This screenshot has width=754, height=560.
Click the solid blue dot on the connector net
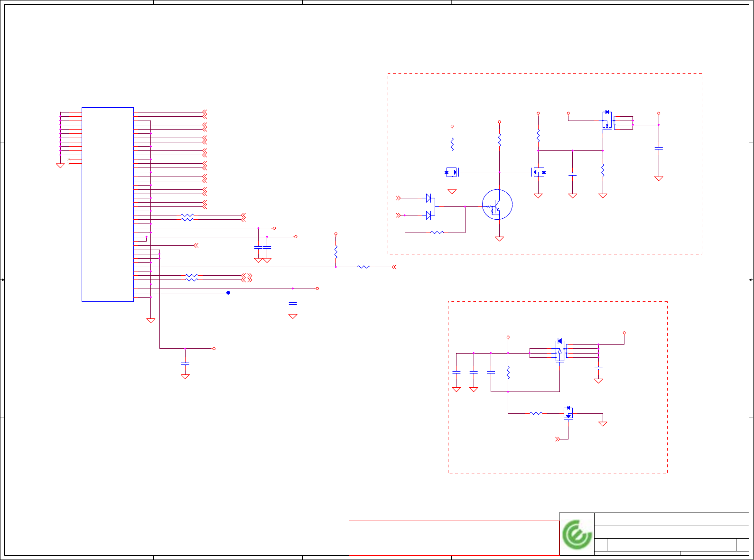[228, 293]
